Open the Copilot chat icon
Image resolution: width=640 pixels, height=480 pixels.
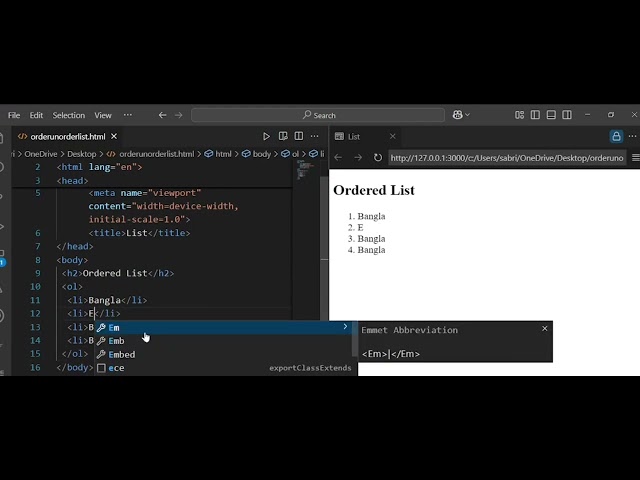(x=457, y=115)
